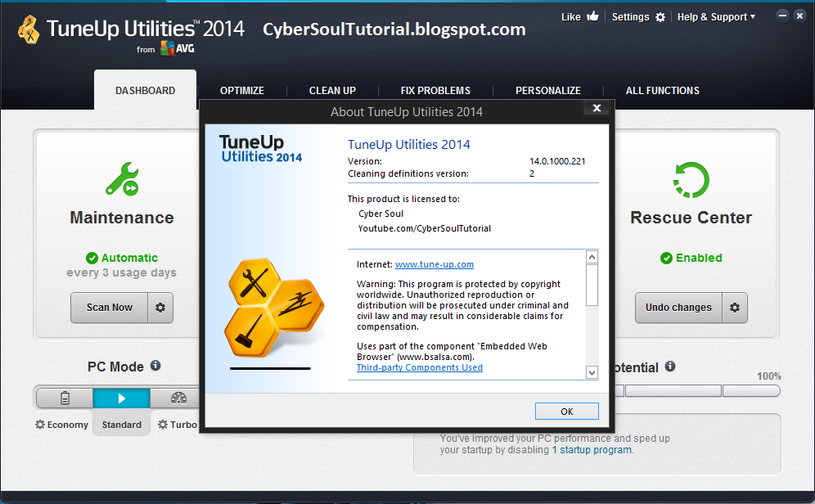
Task: Open Help & Support dropdown
Action: [716, 17]
